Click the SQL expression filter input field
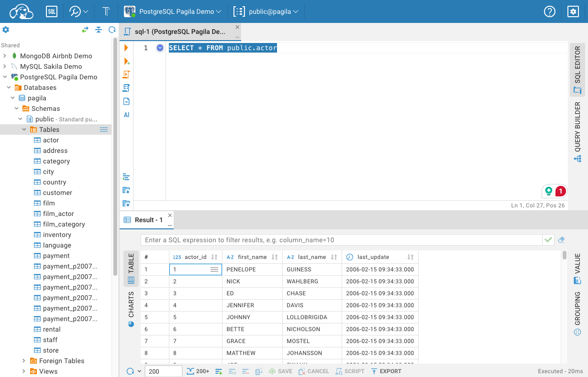The image size is (588, 377). (341, 240)
